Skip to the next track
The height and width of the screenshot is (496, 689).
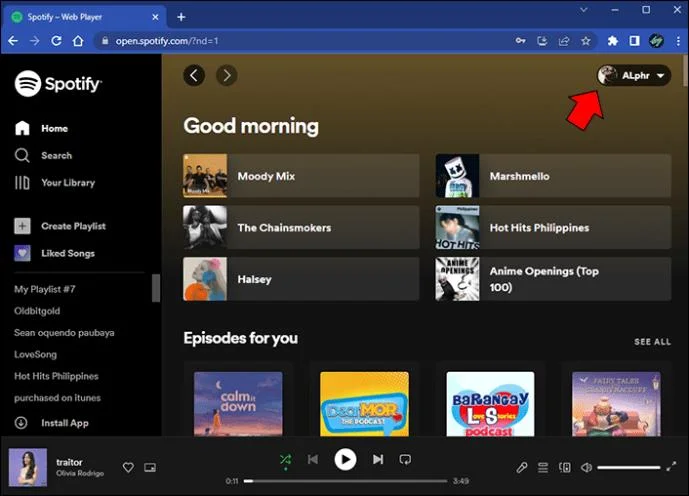[x=378, y=460]
